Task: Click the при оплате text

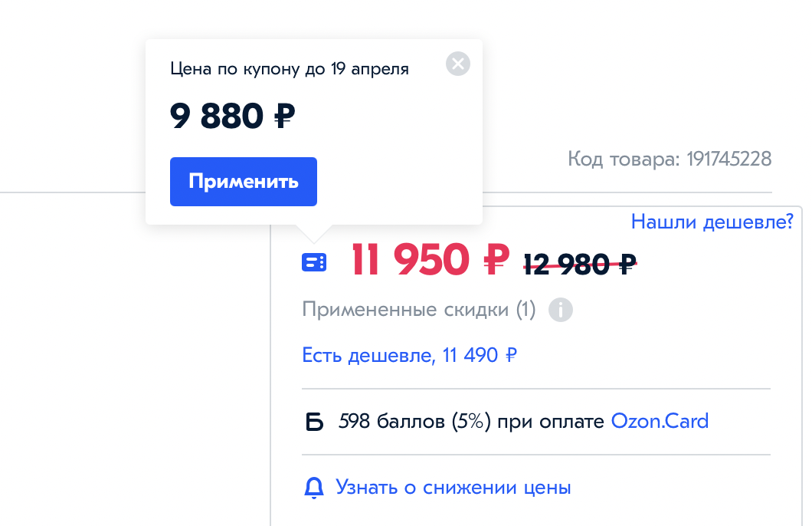Action: pos(551,421)
